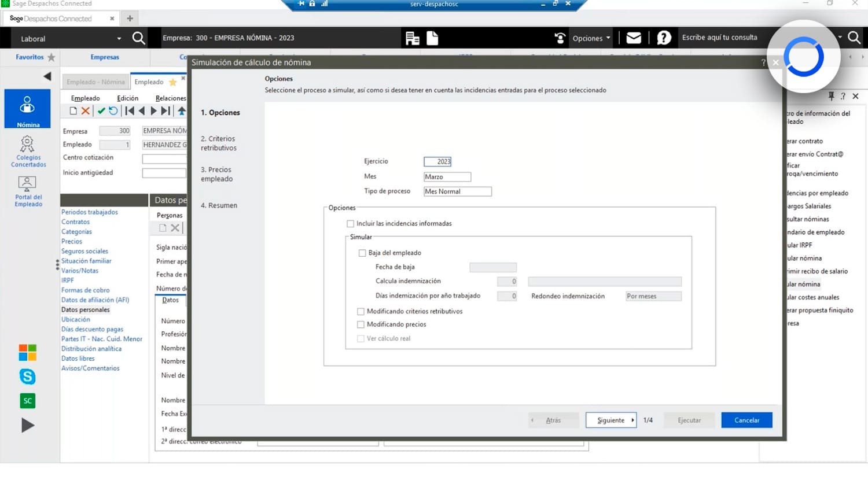This screenshot has height=480, width=868.
Task: Open Skype from the left panel
Action: (x=27, y=376)
